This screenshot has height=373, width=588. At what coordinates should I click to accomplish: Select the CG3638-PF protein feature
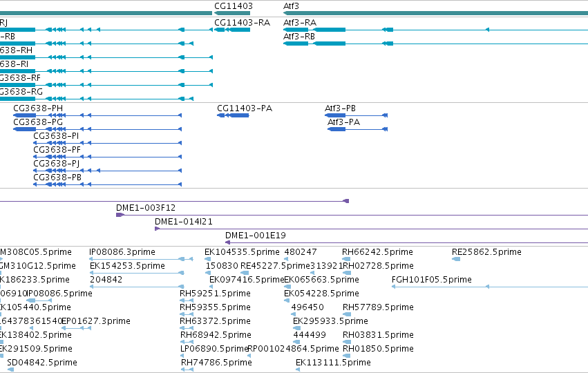107,157
